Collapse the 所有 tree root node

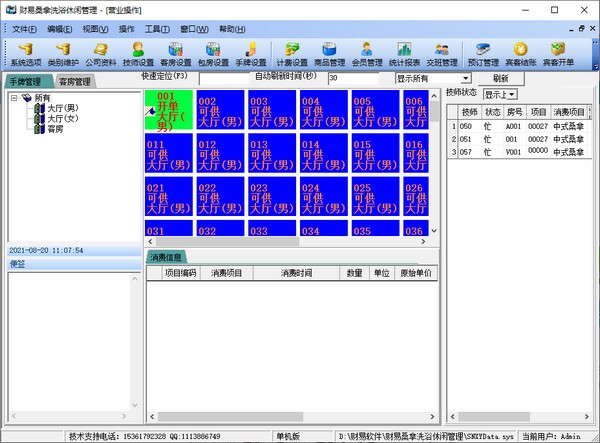14,98
